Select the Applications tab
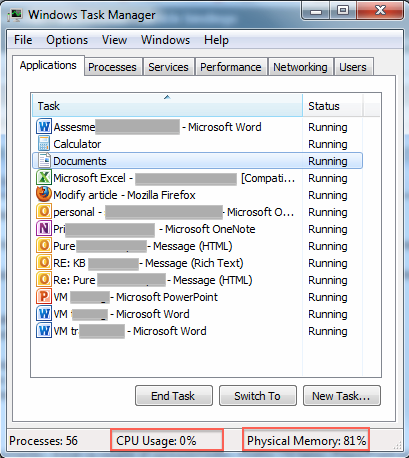Screen dimensions: 409x458 click(48, 65)
